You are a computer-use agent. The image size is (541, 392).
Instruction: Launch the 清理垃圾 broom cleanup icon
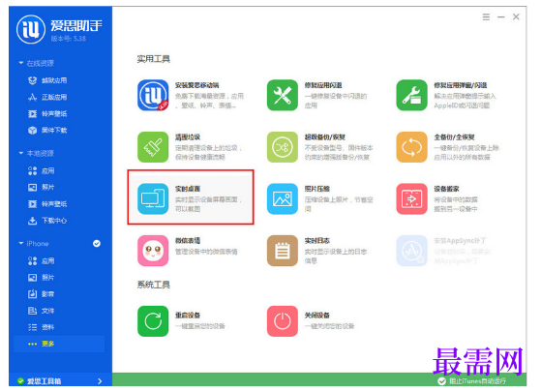(153, 147)
